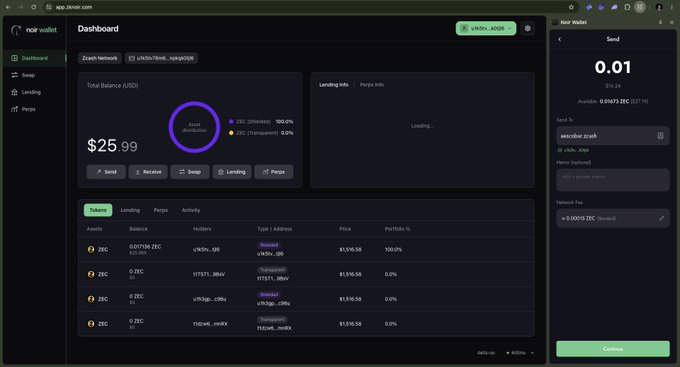
Task: Click the purple asset distribution ring
Action: click(194, 127)
